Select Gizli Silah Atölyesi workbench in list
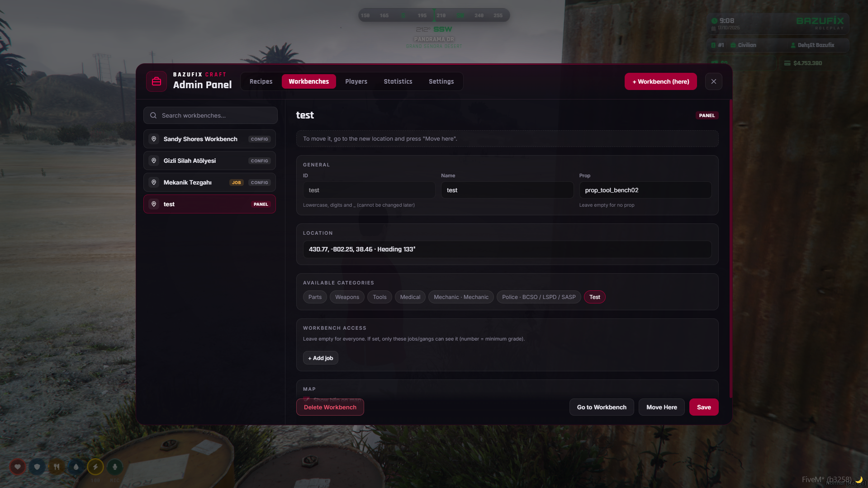Screen dimensions: 868x488 (x=209, y=161)
